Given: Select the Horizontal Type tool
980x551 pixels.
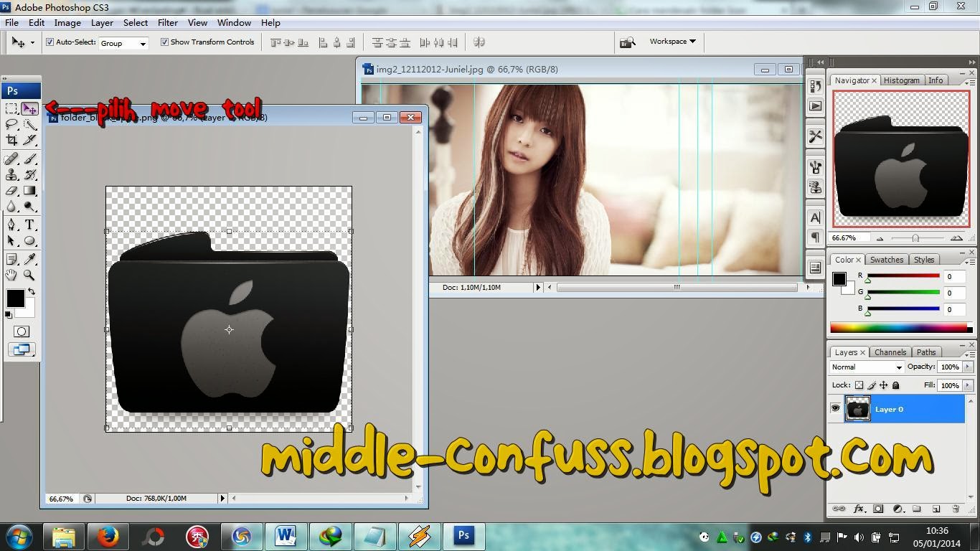Looking at the screenshot, I should click(30, 225).
